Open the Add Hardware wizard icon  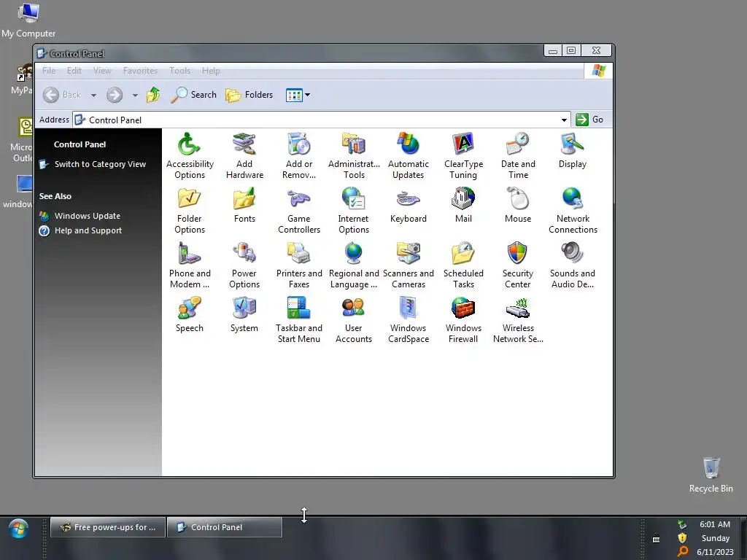[244, 156]
